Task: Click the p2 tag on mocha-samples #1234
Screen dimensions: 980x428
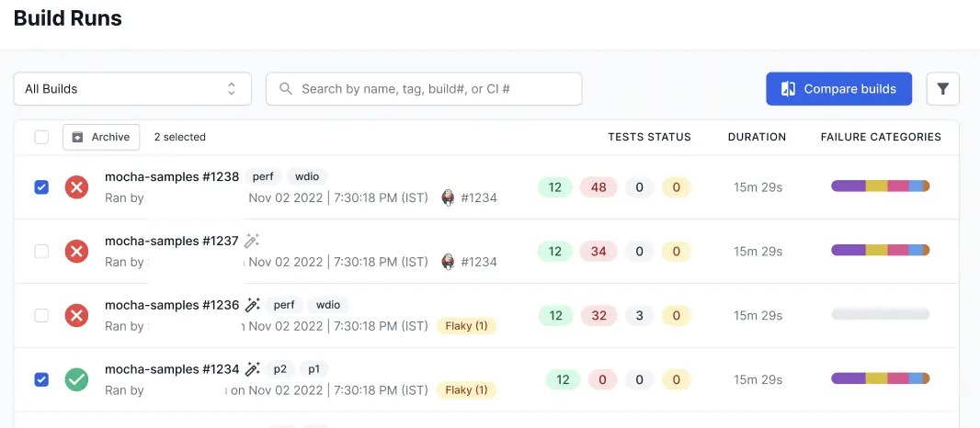Action: tap(280, 369)
